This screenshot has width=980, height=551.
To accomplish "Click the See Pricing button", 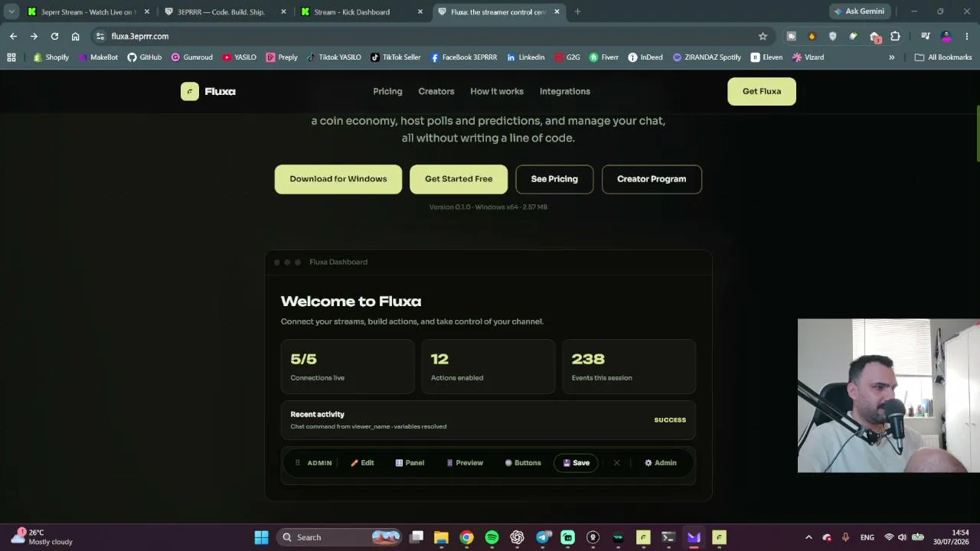I will click(x=554, y=179).
